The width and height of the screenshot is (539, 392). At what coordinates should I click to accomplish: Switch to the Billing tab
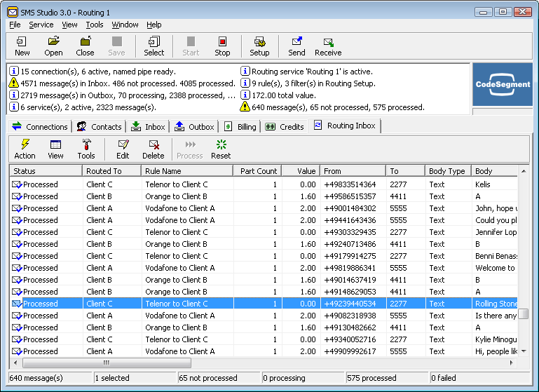(241, 127)
